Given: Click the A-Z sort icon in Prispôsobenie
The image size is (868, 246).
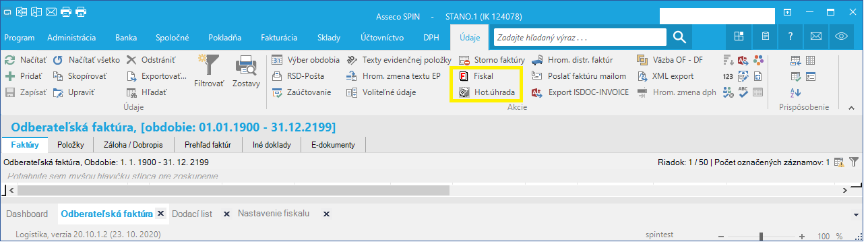Looking at the screenshot, I should click(796, 92).
